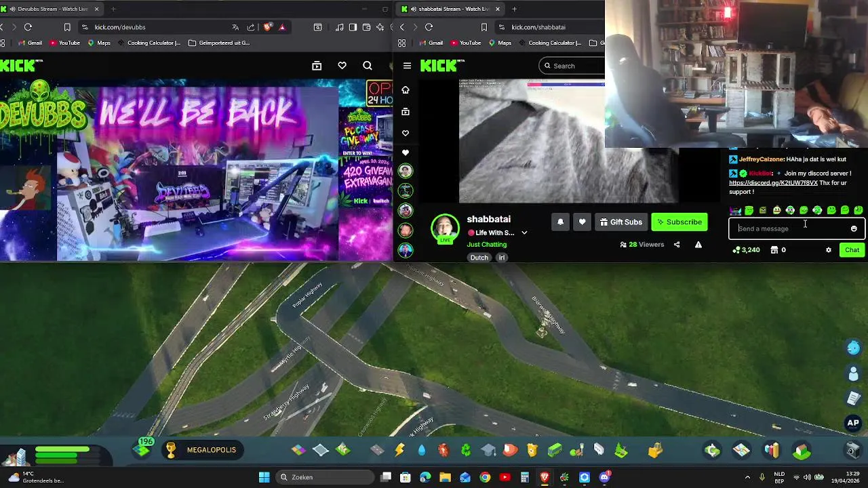The image size is (868, 488).
Task: Open new tab in Devubbs browser window
Action: pyautogui.click(x=113, y=9)
